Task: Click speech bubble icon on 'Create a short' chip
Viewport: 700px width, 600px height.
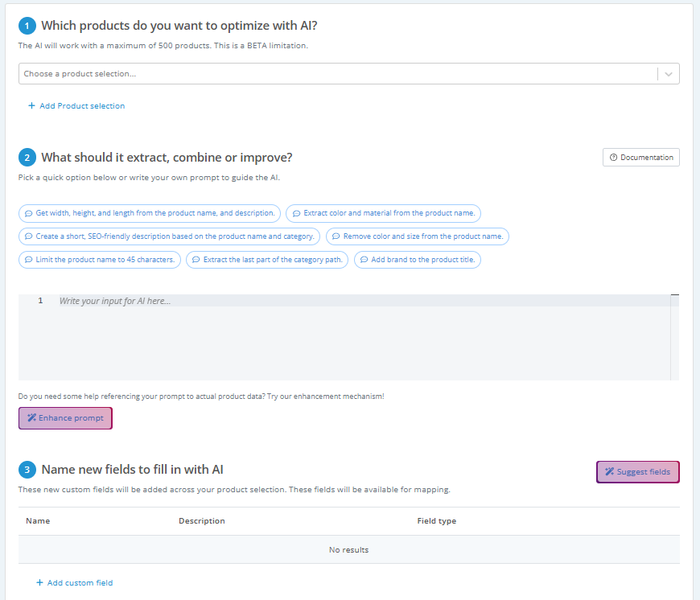Action: [x=29, y=236]
